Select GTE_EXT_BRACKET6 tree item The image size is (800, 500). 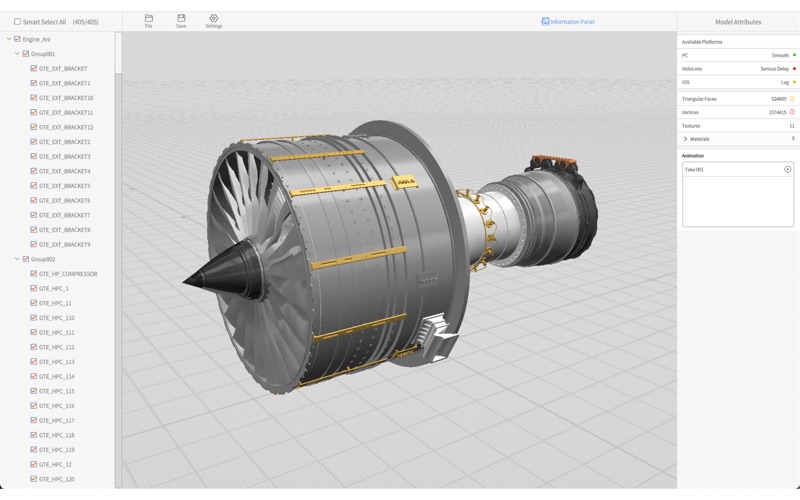click(x=64, y=201)
